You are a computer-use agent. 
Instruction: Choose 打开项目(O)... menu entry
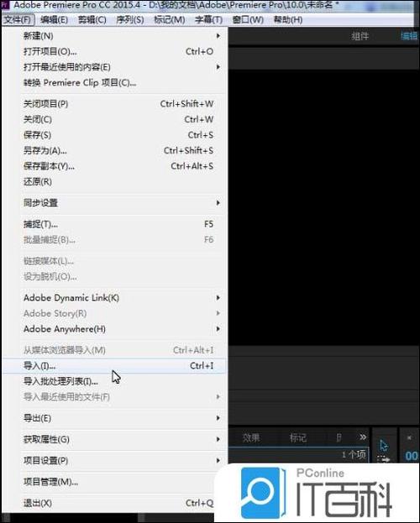click(114, 51)
